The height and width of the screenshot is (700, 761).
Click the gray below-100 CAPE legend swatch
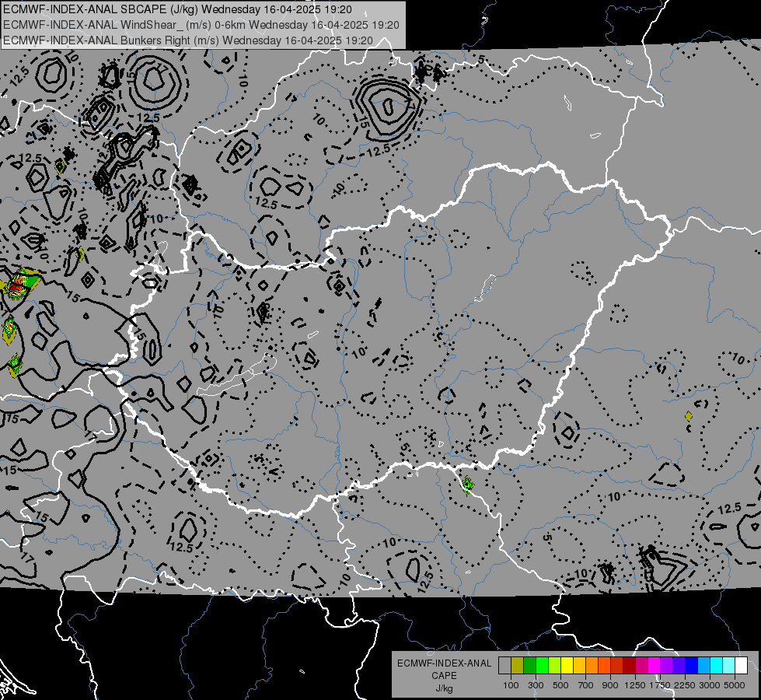coord(504,666)
